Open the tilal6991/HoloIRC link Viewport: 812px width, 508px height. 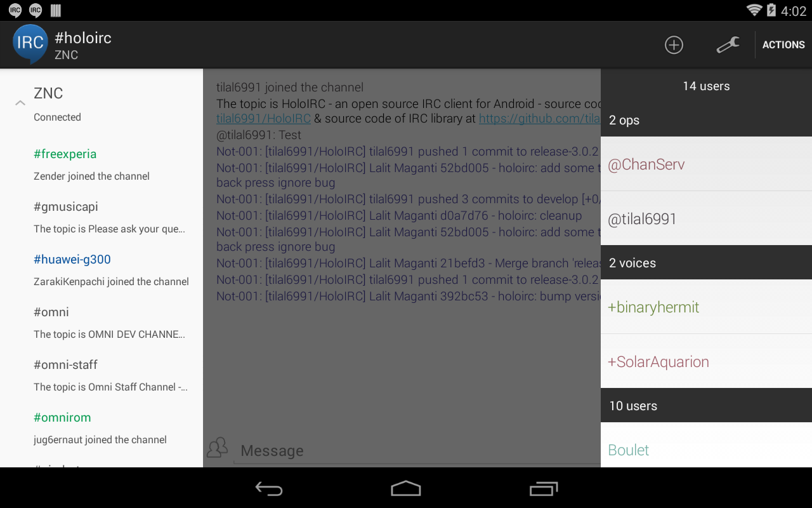(x=263, y=119)
